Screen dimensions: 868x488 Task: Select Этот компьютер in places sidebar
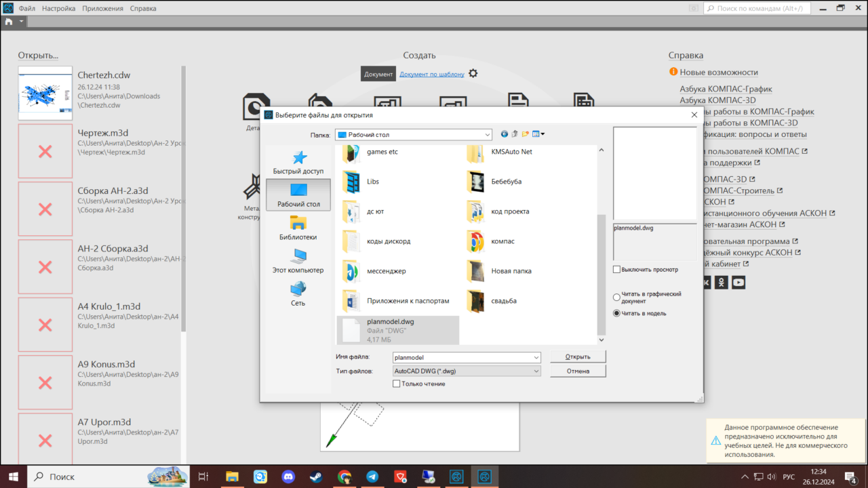point(298,261)
